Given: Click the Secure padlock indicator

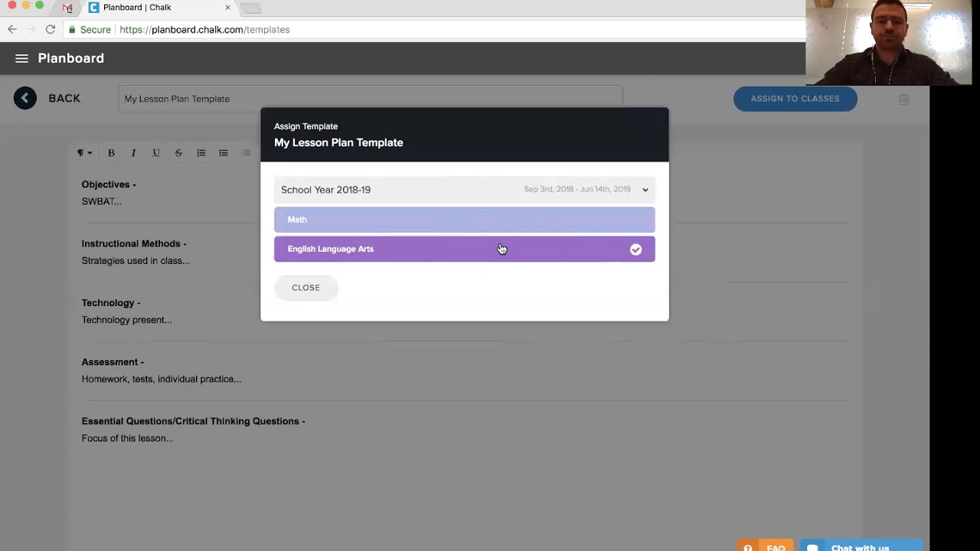Looking at the screenshot, I should click(x=89, y=30).
